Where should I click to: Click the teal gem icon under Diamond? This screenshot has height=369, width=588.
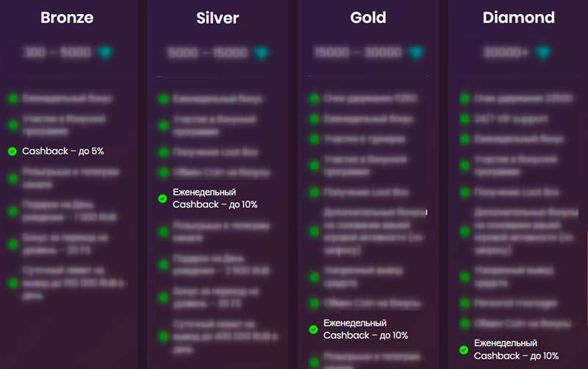543,53
